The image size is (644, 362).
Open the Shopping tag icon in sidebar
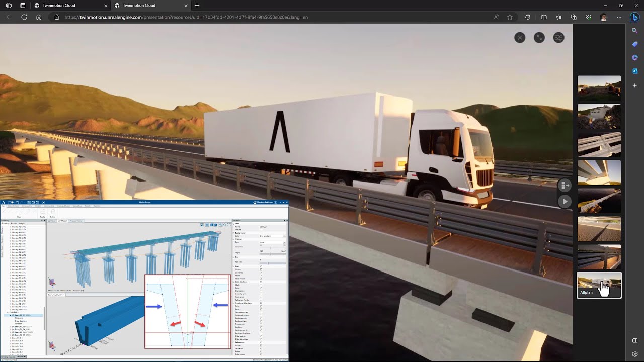(x=634, y=44)
